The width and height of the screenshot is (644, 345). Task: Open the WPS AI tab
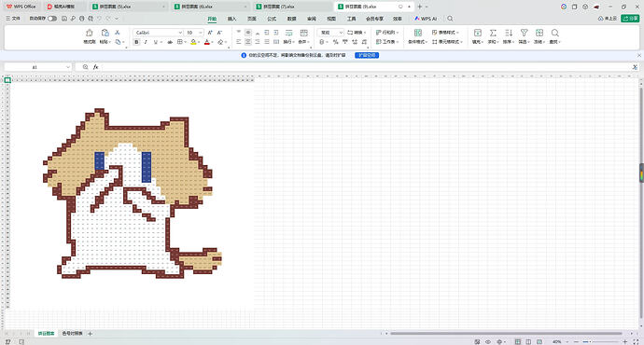point(426,19)
